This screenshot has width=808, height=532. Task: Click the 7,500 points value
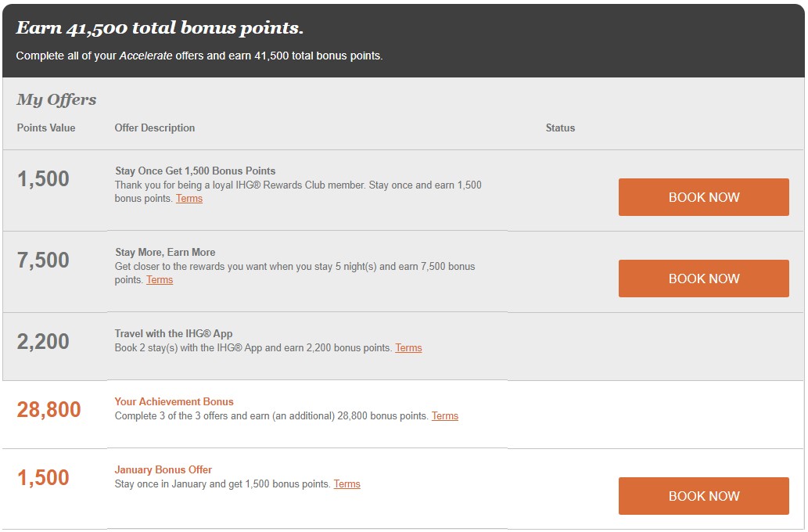pyautogui.click(x=43, y=260)
